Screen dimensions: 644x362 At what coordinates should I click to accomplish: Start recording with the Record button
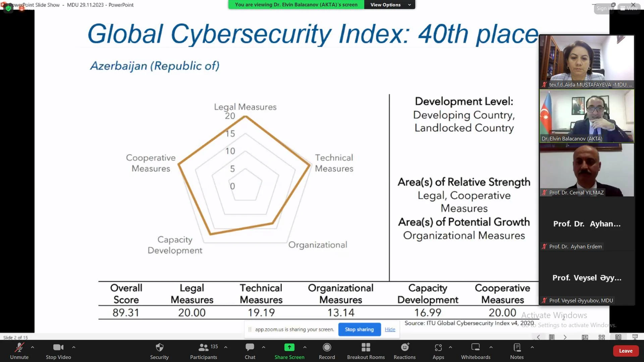pyautogui.click(x=327, y=351)
